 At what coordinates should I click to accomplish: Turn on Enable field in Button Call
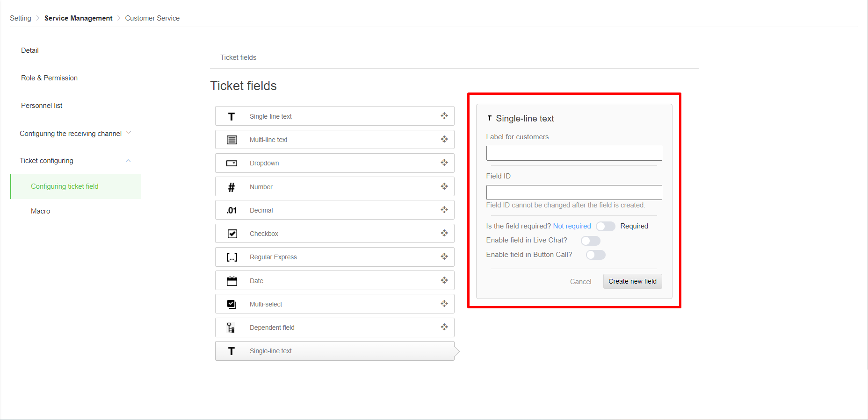[595, 255]
